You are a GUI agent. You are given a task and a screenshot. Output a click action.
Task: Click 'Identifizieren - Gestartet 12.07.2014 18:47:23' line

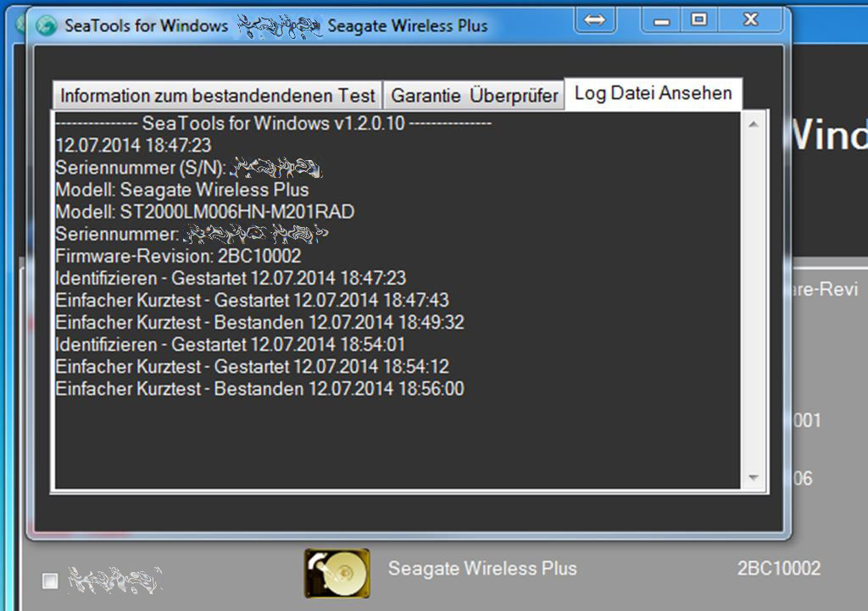(231, 278)
